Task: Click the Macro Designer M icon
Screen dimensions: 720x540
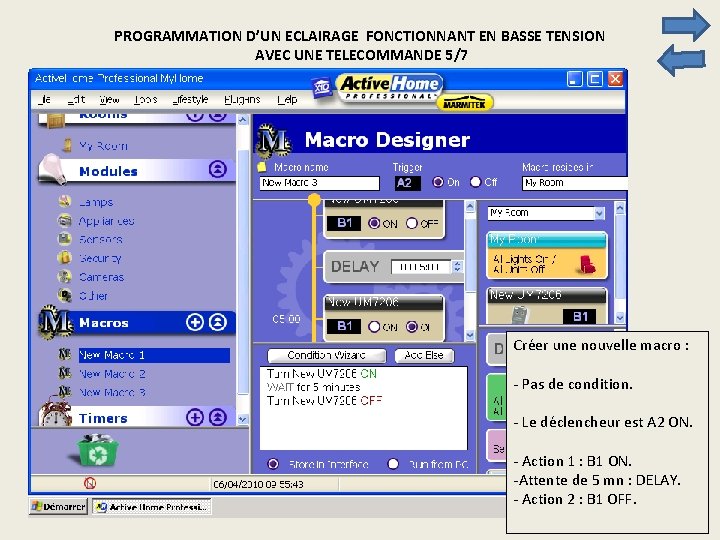Action: 274,139
